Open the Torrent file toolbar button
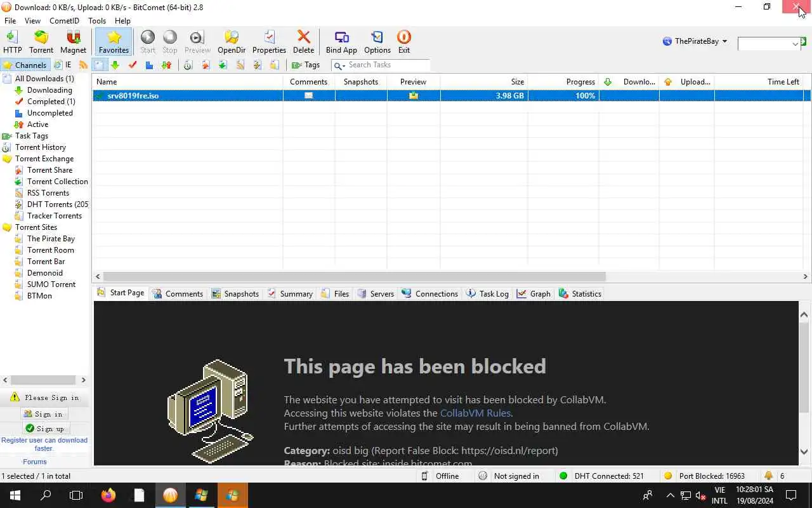The width and height of the screenshot is (812, 508). tap(41, 42)
